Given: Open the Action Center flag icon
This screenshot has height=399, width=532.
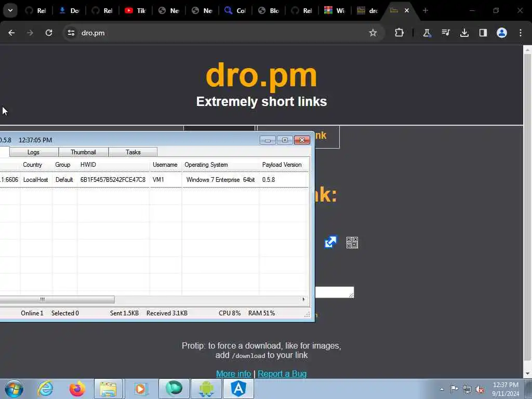Looking at the screenshot, I should click(x=454, y=389).
